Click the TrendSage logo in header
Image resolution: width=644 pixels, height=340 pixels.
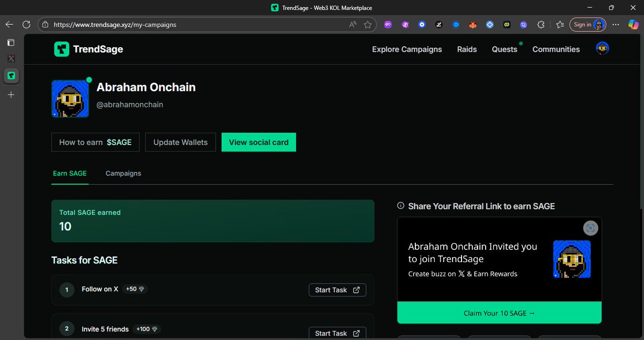89,49
